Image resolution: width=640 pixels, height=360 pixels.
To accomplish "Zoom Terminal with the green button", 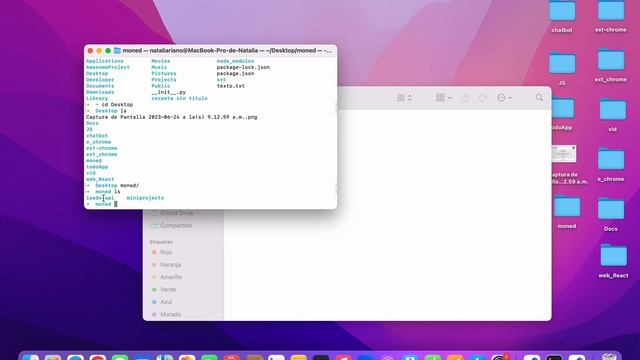I will coord(108,51).
